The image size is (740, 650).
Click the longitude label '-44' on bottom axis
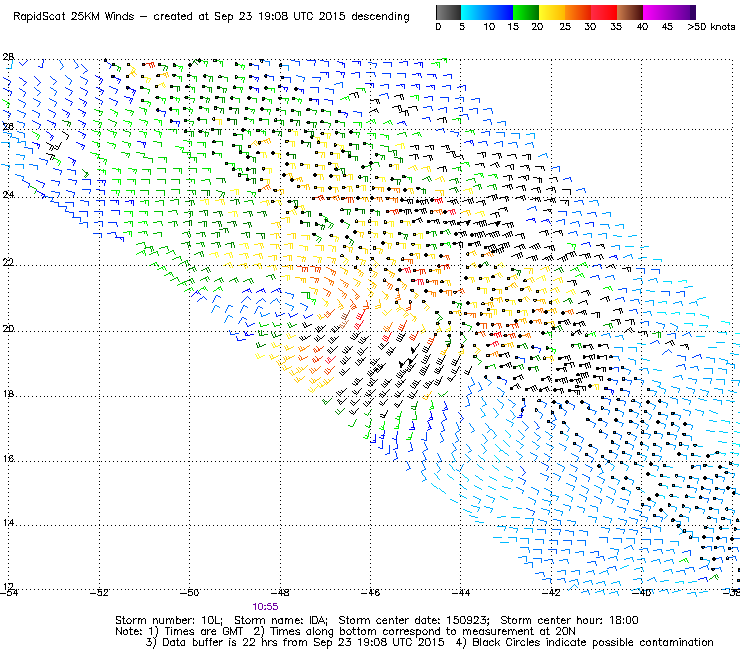point(461,593)
